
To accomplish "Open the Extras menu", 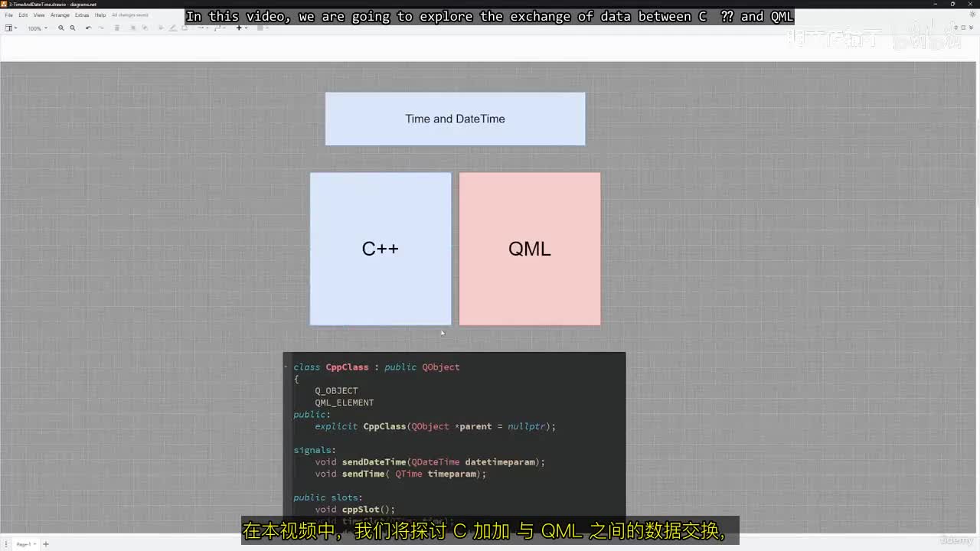I will tap(82, 15).
